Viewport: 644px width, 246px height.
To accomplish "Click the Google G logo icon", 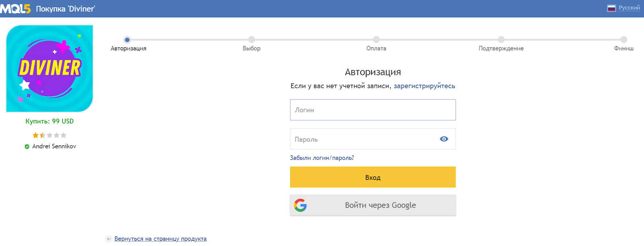I will coord(300,205).
